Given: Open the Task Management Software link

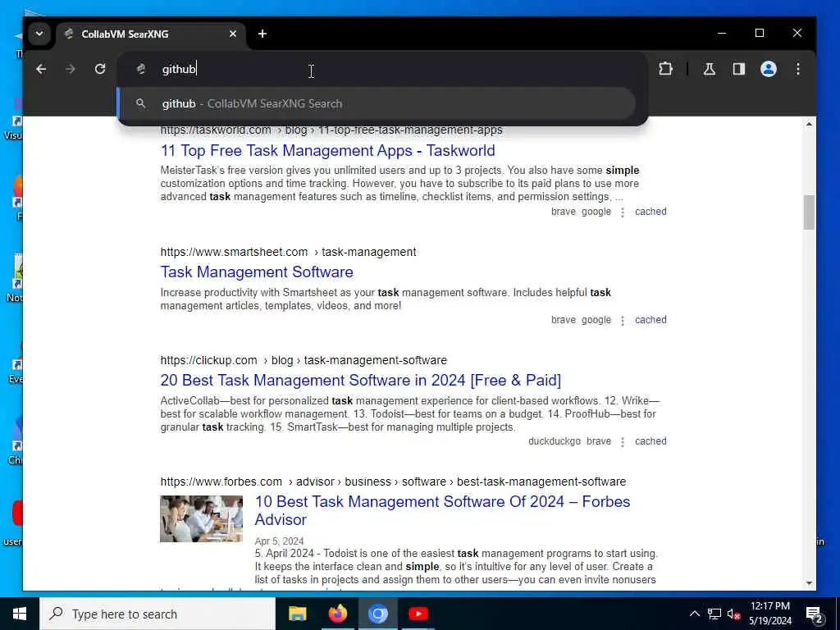Looking at the screenshot, I should [257, 272].
